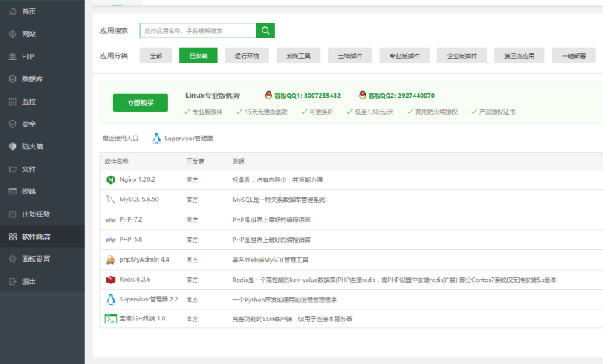
Task: Click the scheduled tasks calendar icon
Action: click(x=13, y=214)
